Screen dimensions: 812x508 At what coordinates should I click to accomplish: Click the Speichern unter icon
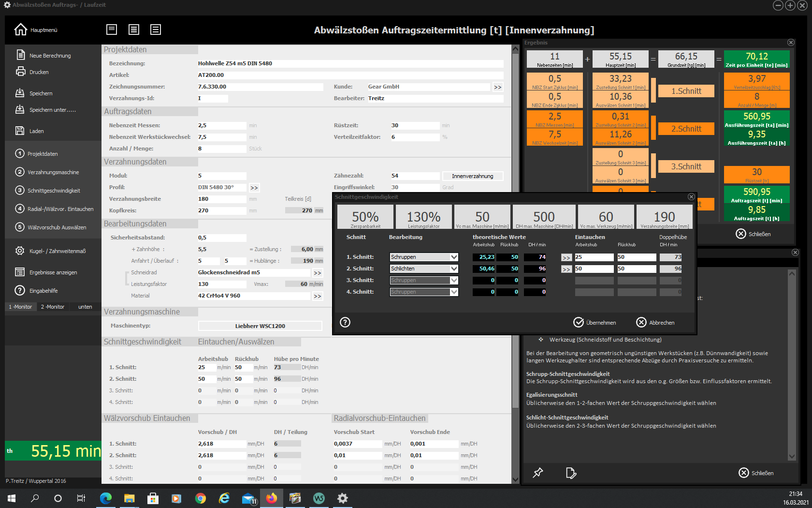coord(20,109)
